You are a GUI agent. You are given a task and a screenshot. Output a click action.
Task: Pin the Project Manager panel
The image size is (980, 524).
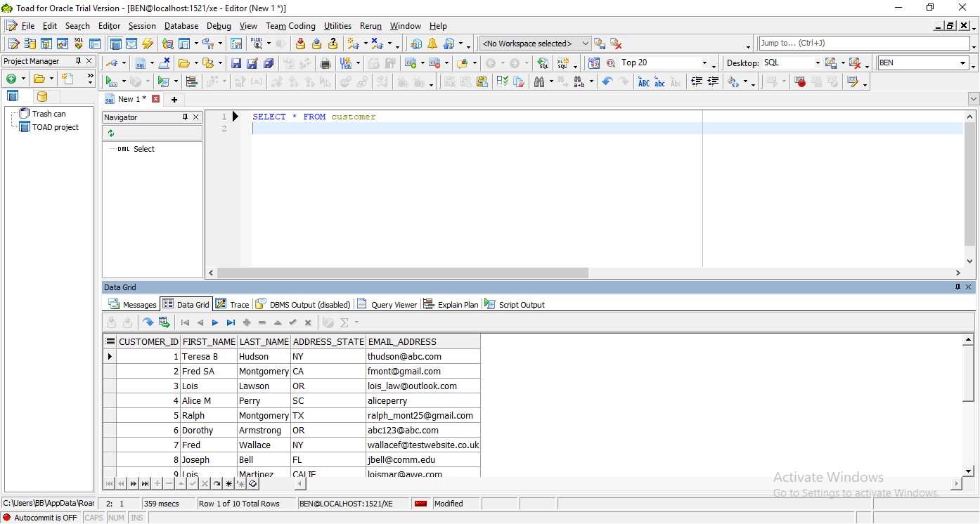79,60
